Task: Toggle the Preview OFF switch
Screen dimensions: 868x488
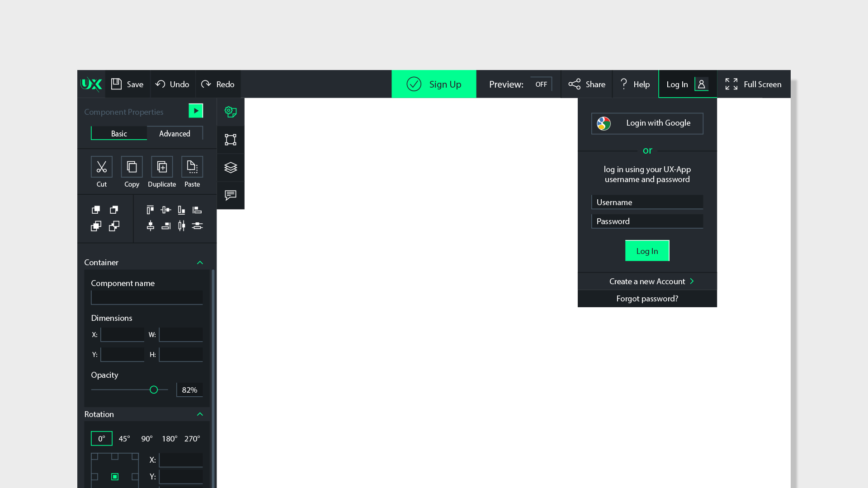Action: click(x=541, y=84)
